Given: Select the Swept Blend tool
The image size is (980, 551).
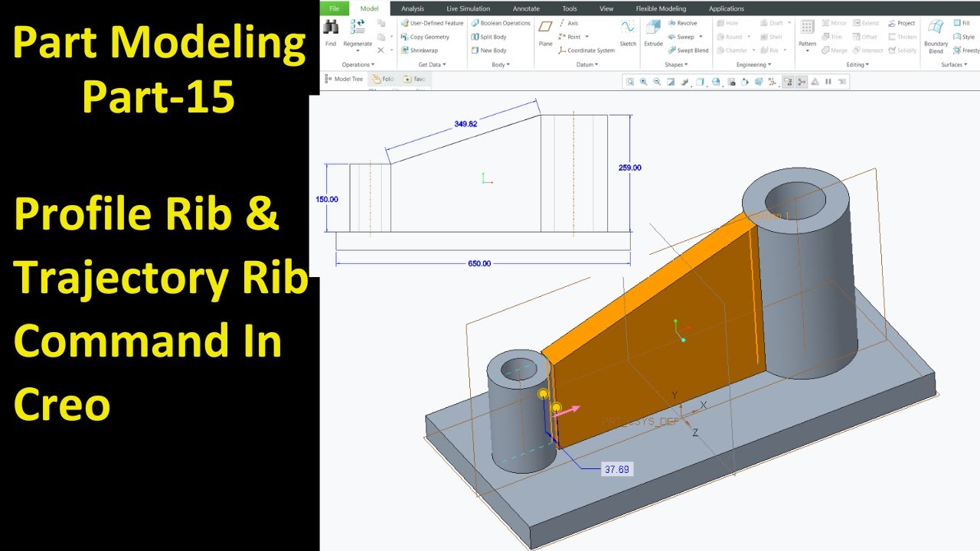Looking at the screenshot, I should pyautogui.click(x=688, y=51).
